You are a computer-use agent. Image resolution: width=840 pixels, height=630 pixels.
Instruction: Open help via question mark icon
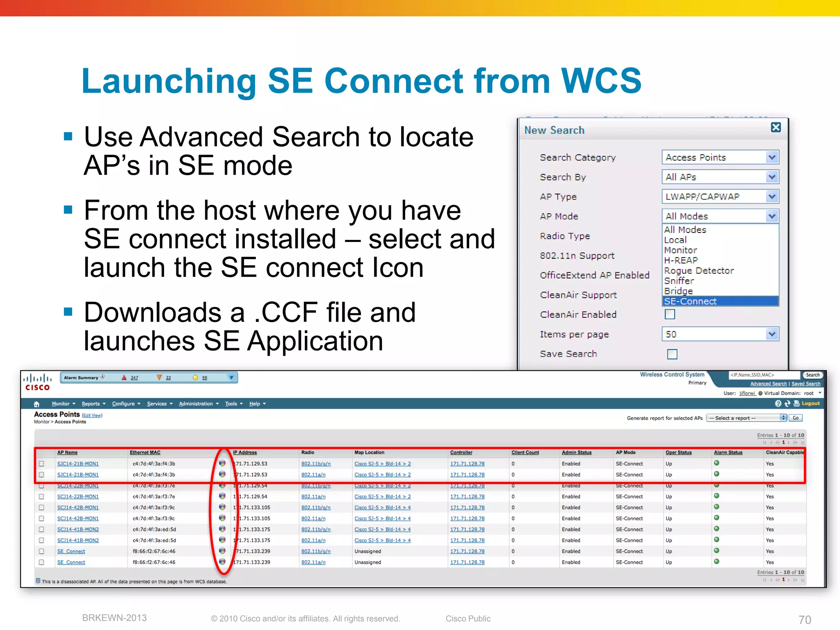pyautogui.click(x=778, y=404)
